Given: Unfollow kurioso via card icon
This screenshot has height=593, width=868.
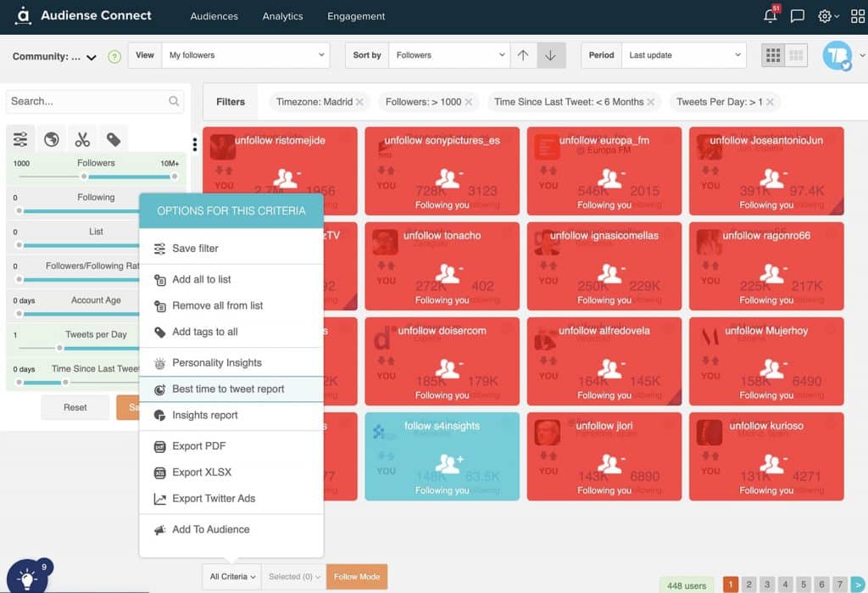Looking at the screenshot, I should click(x=773, y=463).
